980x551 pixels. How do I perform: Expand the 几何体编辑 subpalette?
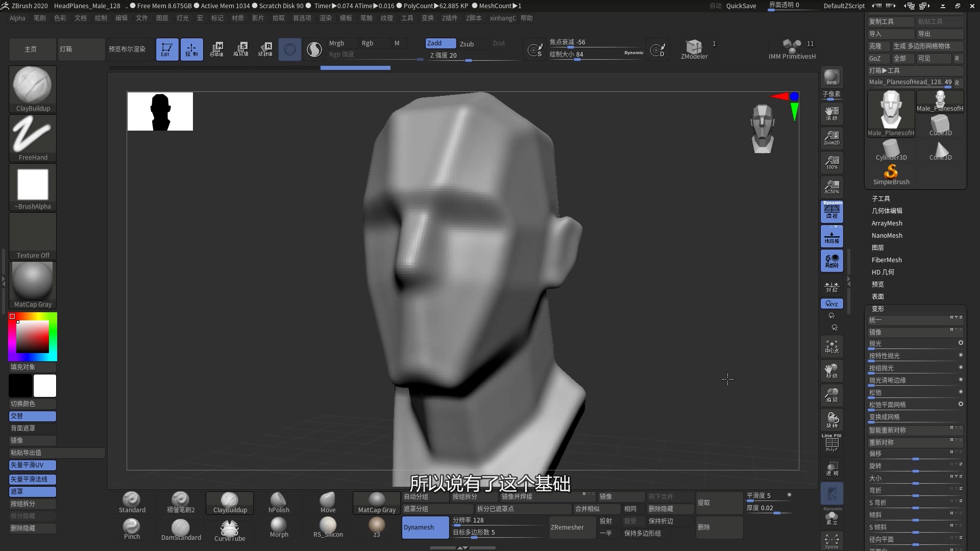887,211
